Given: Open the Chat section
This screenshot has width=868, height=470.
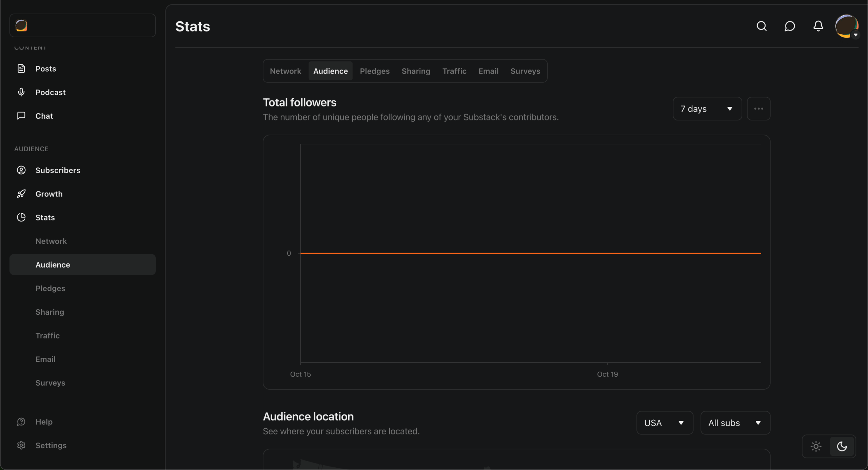Looking at the screenshot, I should [44, 116].
